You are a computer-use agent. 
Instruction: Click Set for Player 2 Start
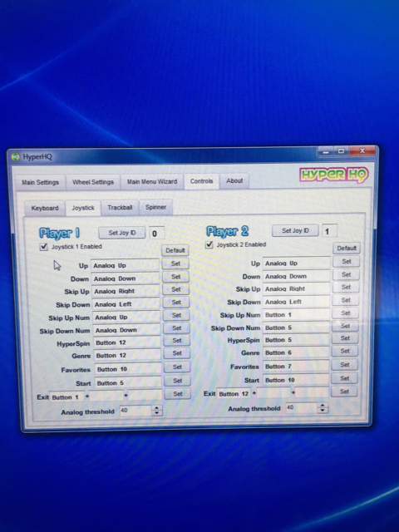pos(344,378)
